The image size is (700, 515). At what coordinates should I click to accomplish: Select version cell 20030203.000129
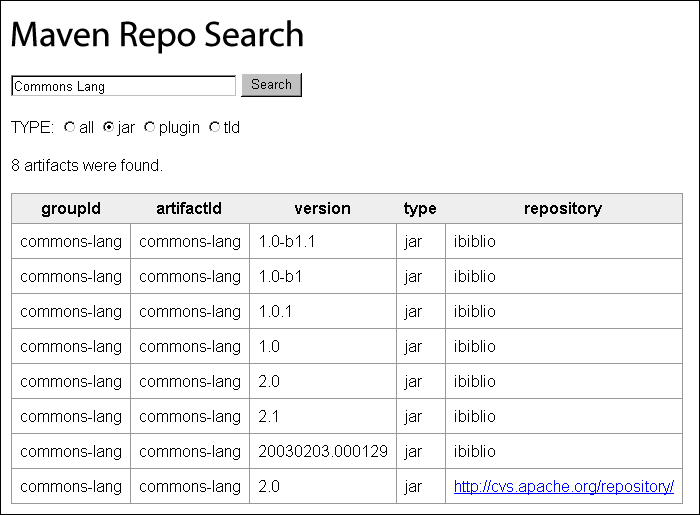click(323, 451)
